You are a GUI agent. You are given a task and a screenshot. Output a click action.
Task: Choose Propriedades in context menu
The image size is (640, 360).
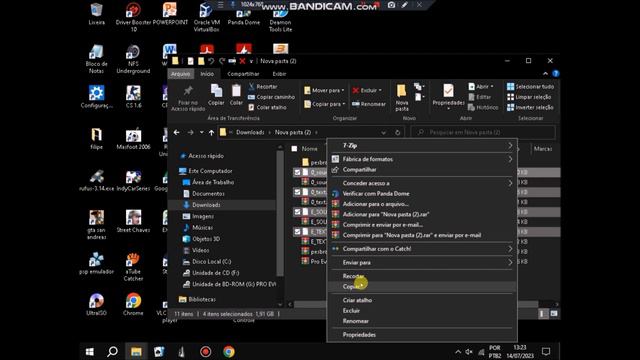422,335
